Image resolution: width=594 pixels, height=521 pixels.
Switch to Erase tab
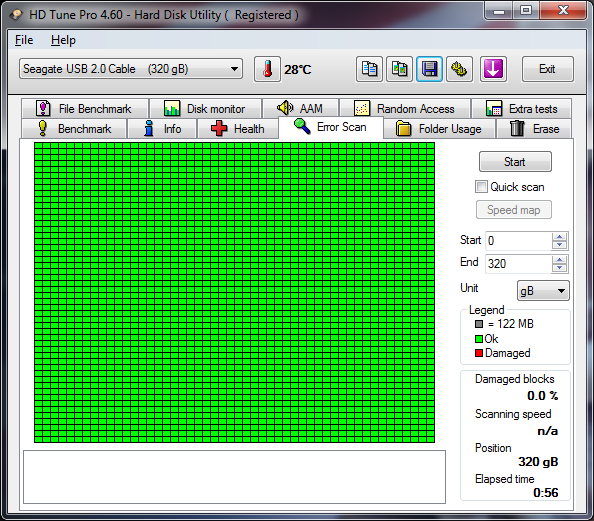[534, 129]
